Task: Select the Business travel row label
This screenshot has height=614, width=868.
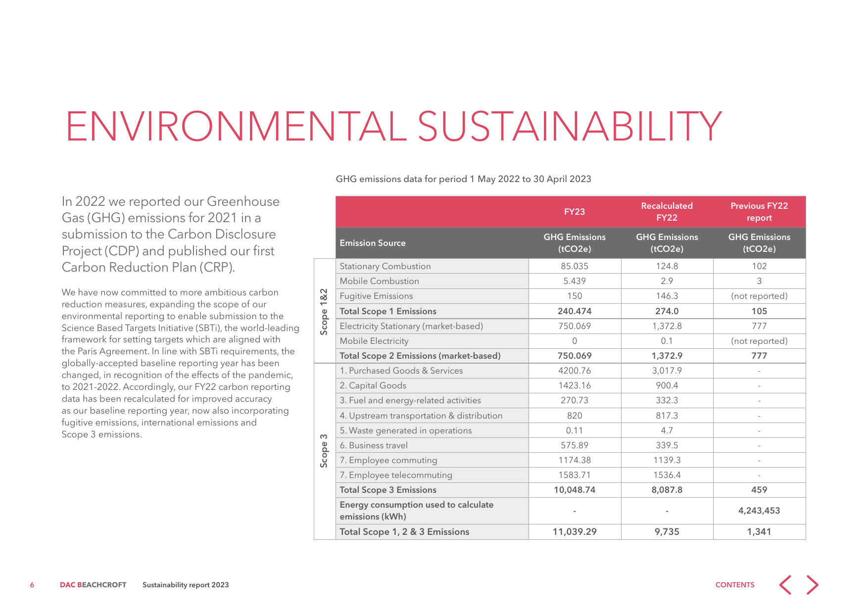Action: 374,445
